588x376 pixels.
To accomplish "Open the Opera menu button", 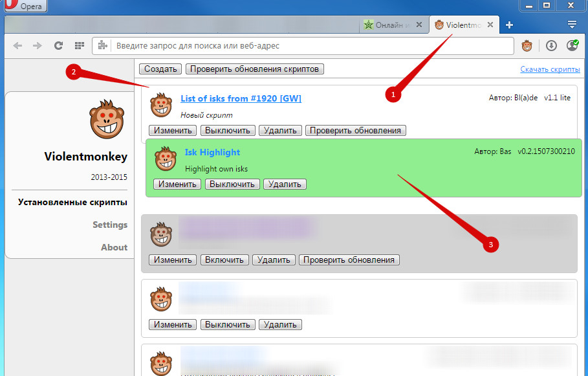I will pos(25,6).
